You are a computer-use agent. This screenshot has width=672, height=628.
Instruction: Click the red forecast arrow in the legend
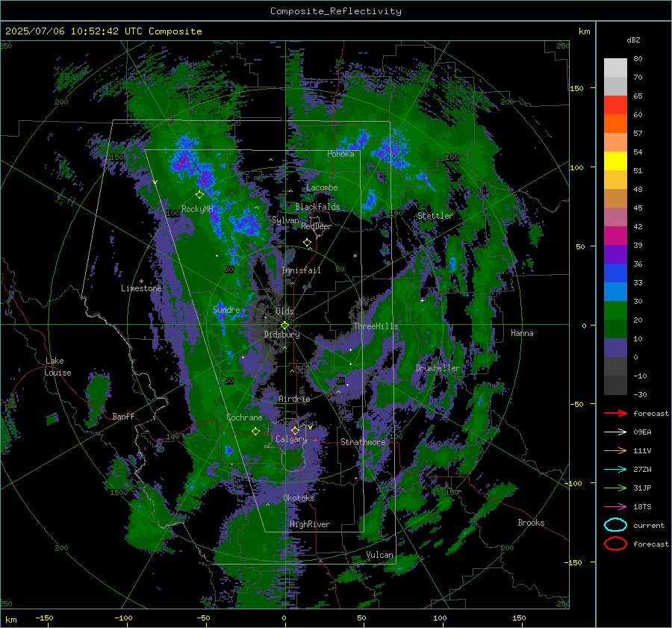[615, 413]
